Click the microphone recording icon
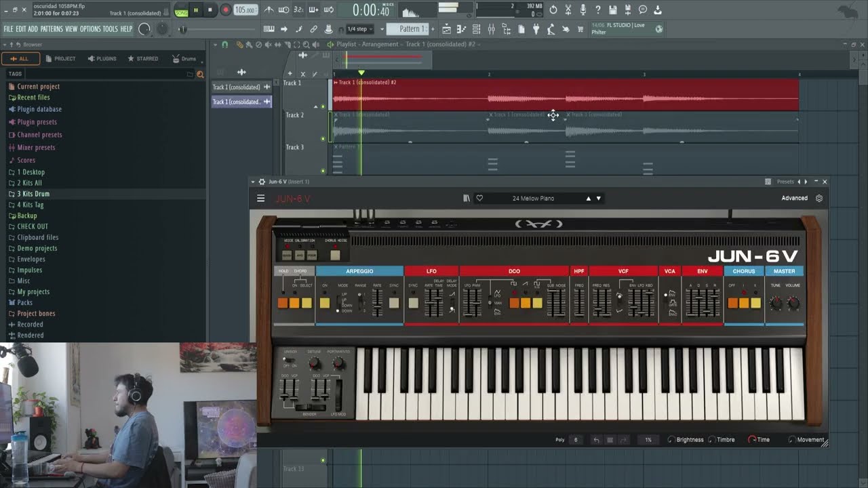868x488 pixels. (583, 10)
